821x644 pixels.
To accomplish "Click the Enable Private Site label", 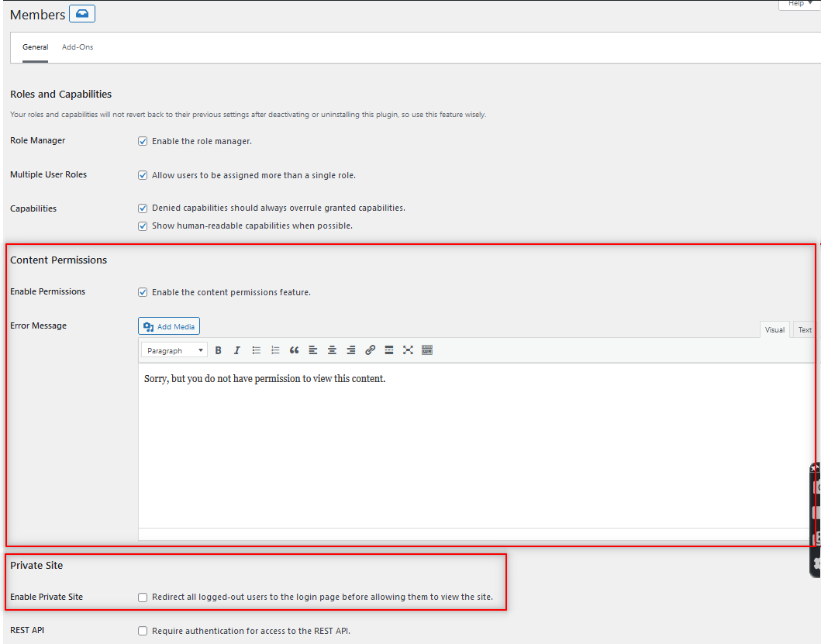I will [x=47, y=597].
